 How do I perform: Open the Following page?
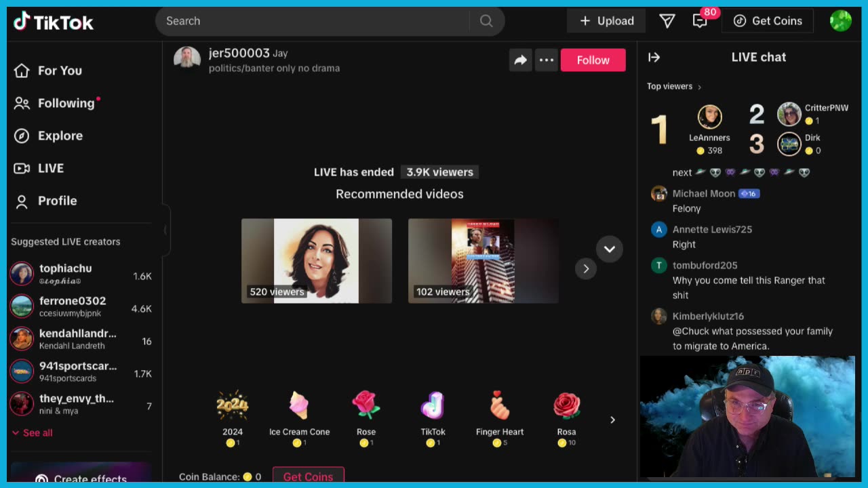click(56, 103)
